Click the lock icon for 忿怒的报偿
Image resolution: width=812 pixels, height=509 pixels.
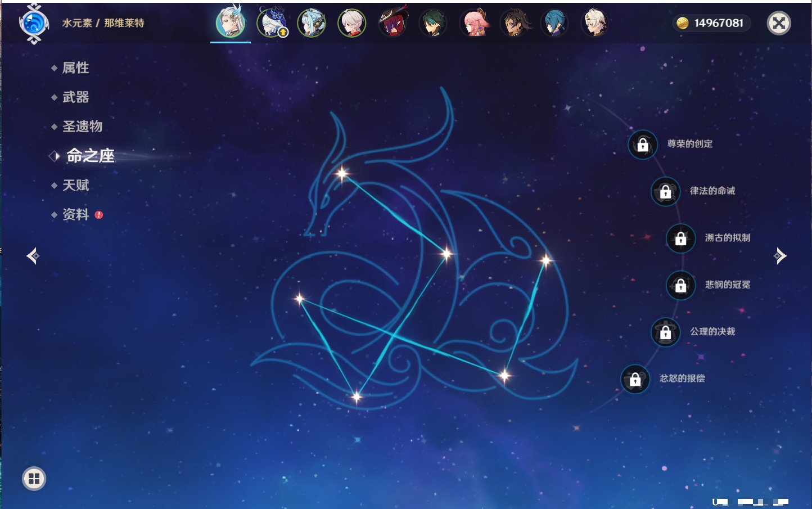[635, 379]
